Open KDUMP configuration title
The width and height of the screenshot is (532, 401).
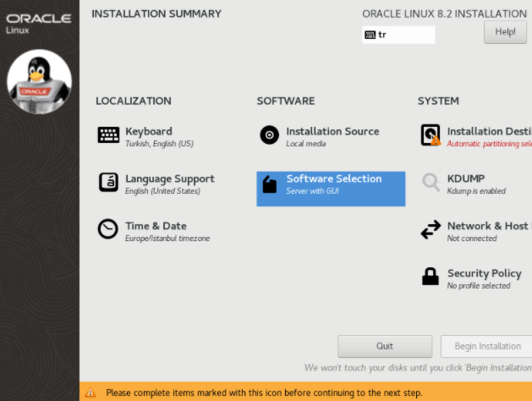pyautogui.click(x=466, y=179)
